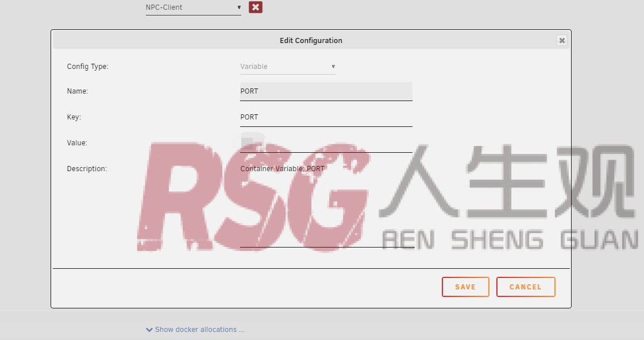Click the SAVE button
Image resolution: width=644 pixels, height=340 pixels.
click(465, 287)
